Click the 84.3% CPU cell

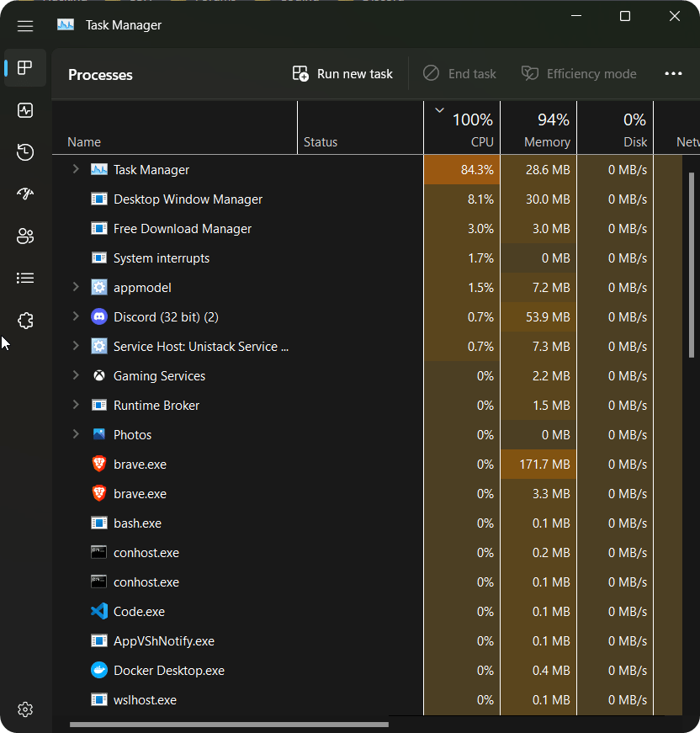coord(462,170)
